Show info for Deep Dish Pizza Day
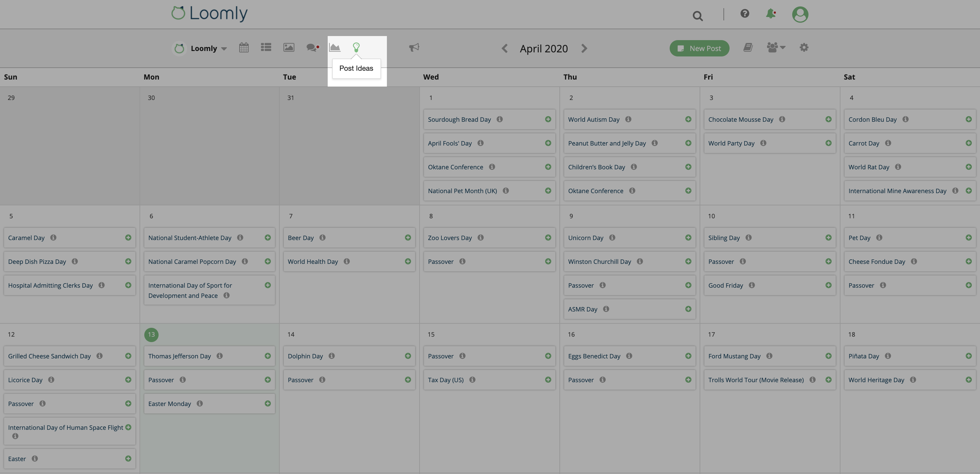Screen dimensions: 980x474 [75, 261]
